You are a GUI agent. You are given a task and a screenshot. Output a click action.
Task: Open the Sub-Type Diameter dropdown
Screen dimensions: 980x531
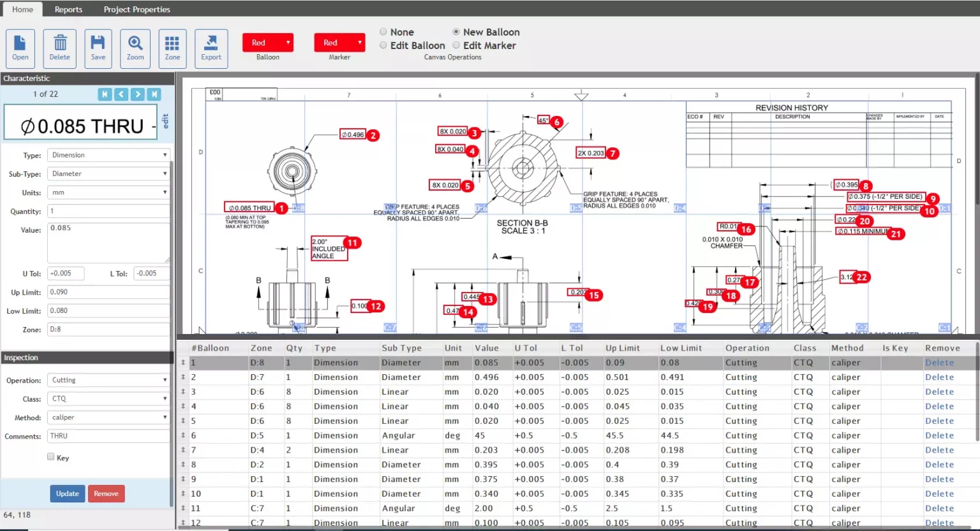pyautogui.click(x=108, y=173)
